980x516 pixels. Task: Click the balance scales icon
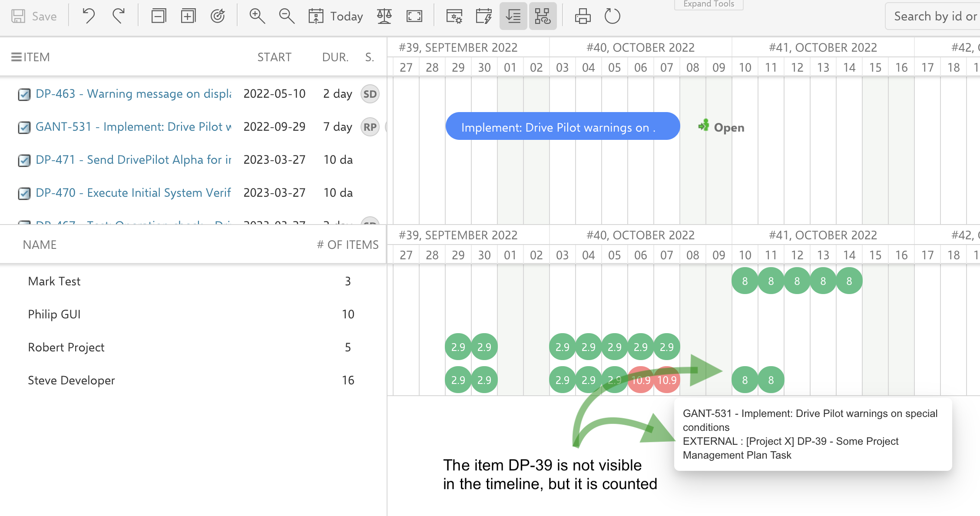pyautogui.click(x=384, y=16)
